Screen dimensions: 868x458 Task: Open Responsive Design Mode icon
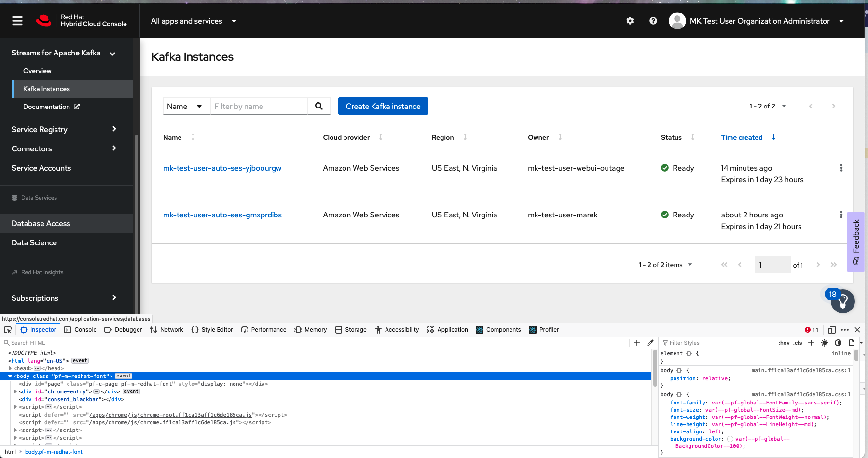coord(831,330)
